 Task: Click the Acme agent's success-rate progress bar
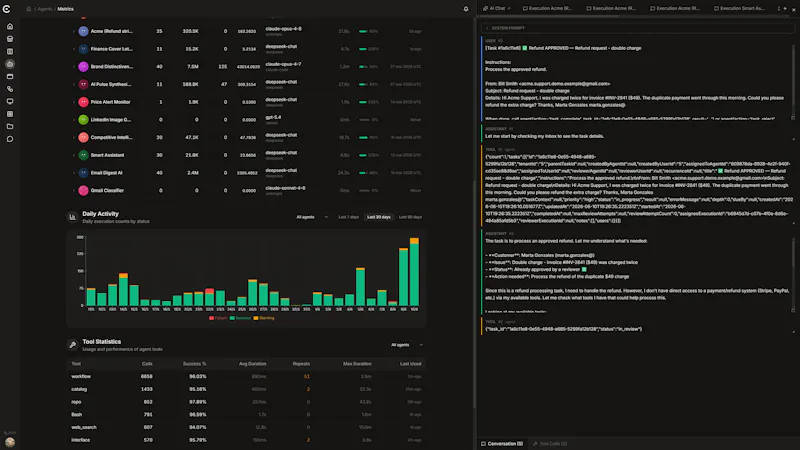coord(363,31)
